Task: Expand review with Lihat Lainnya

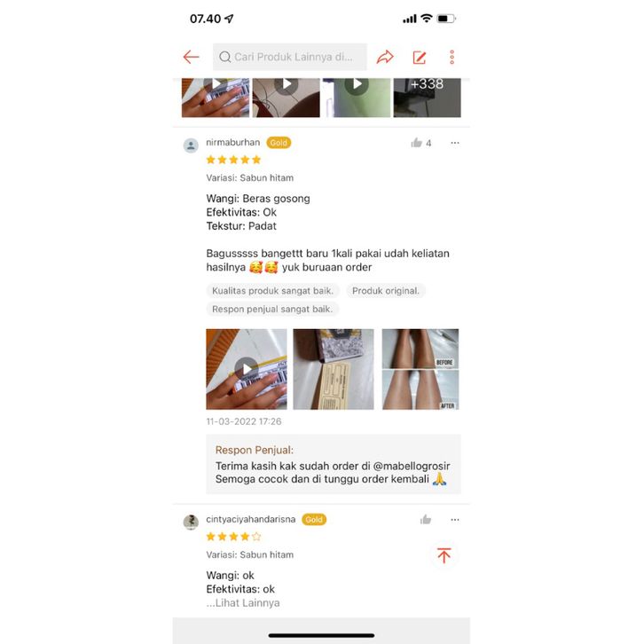Action: pyautogui.click(x=243, y=603)
